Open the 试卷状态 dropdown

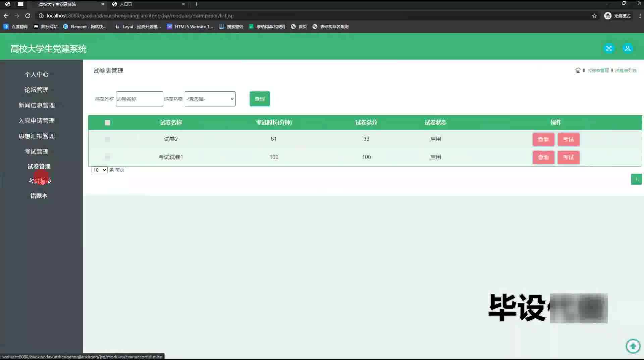[210, 99]
